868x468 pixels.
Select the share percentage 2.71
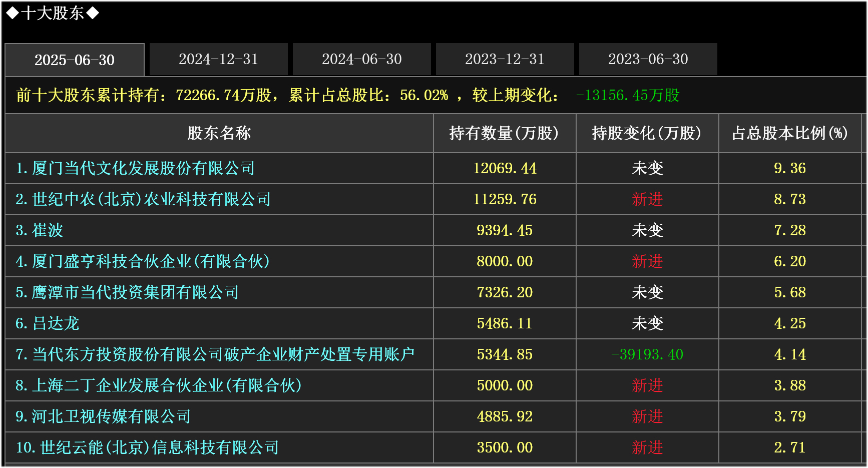790,447
